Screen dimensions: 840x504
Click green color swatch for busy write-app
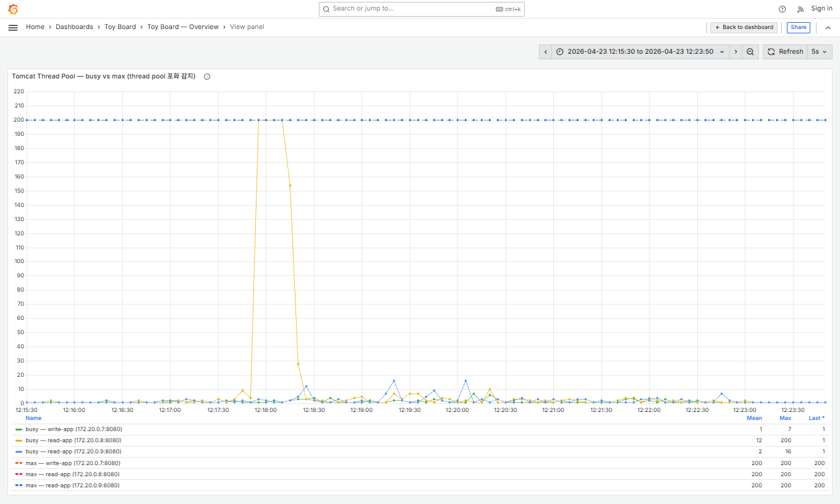pos(19,429)
